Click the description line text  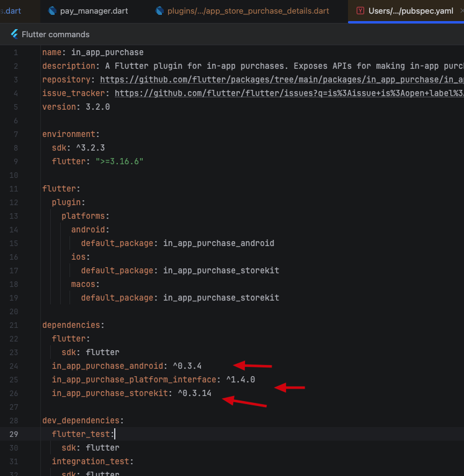253,66
